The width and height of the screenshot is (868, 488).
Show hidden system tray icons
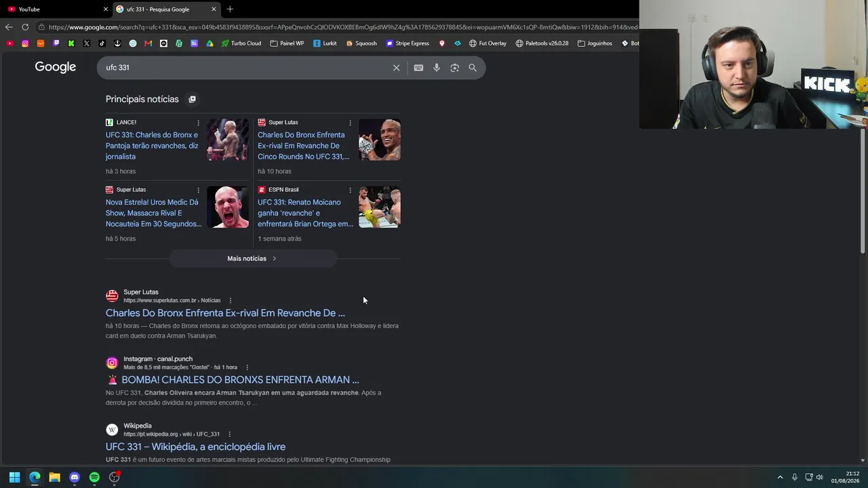(x=780, y=477)
